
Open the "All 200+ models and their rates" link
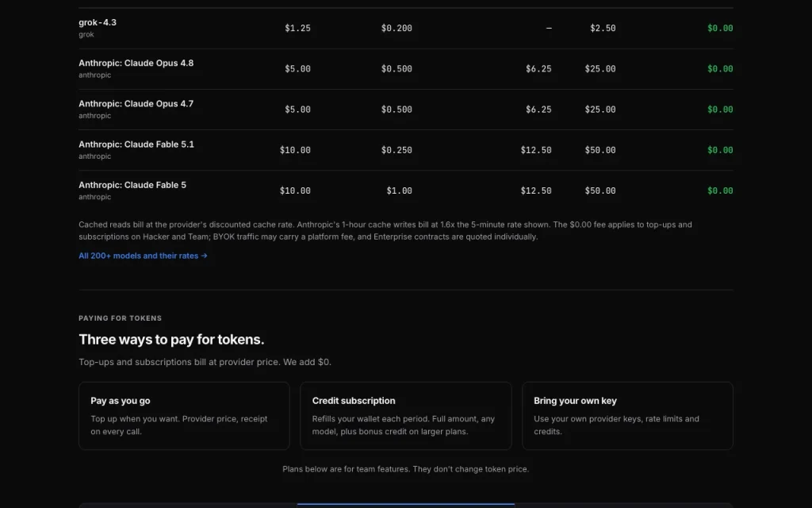(143, 256)
